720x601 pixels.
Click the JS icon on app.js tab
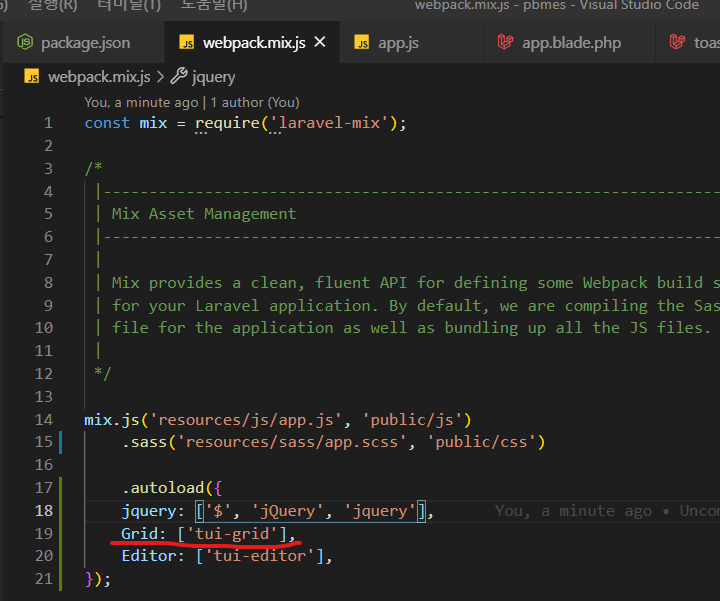pyautogui.click(x=362, y=43)
